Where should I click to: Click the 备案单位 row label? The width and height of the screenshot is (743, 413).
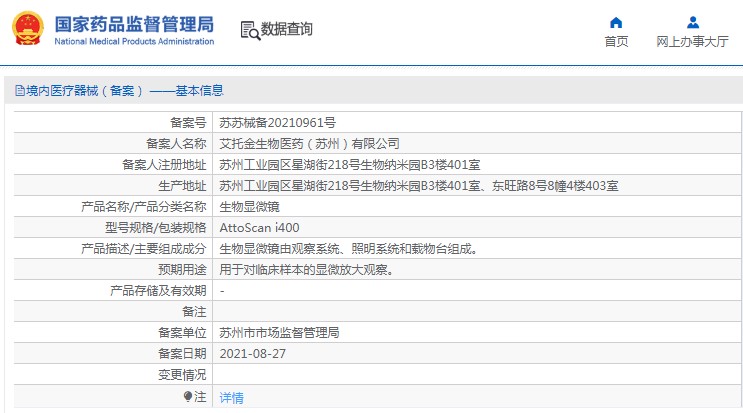(182, 332)
